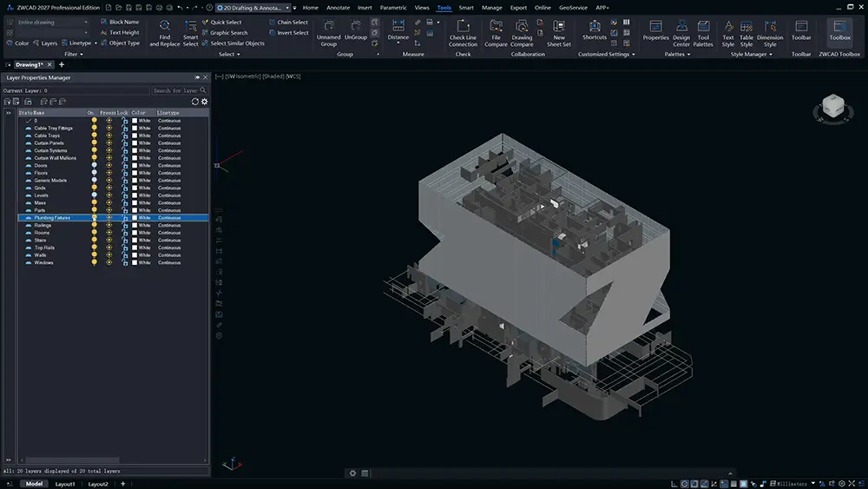Click the Invert Select button
This screenshot has width=868, height=489.
288,33
